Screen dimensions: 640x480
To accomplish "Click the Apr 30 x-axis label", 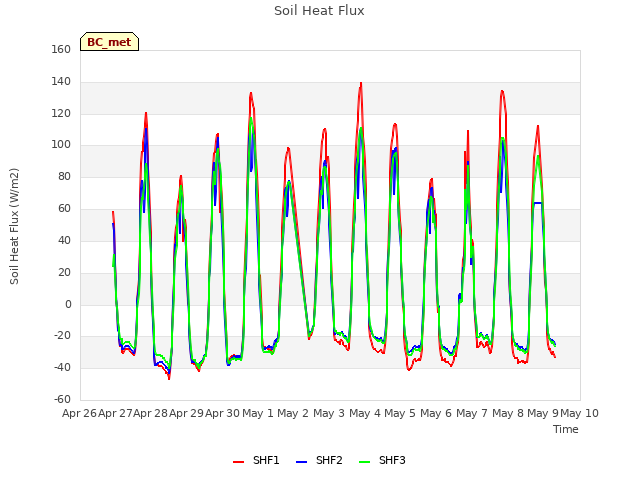I will 222,413.
